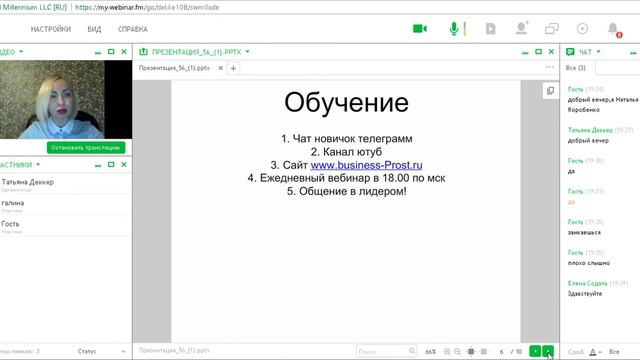Click the заикаешься chat message

click(584, 232)
